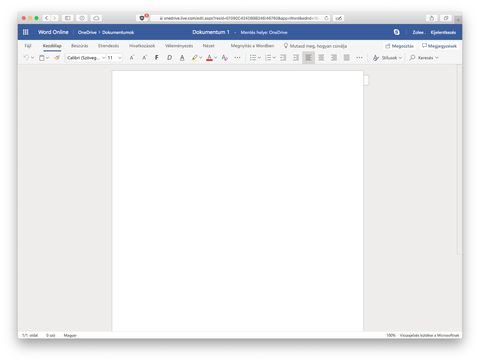Click the Stílusok styles icon
This screenshot has width=480, height=362.
376,58
